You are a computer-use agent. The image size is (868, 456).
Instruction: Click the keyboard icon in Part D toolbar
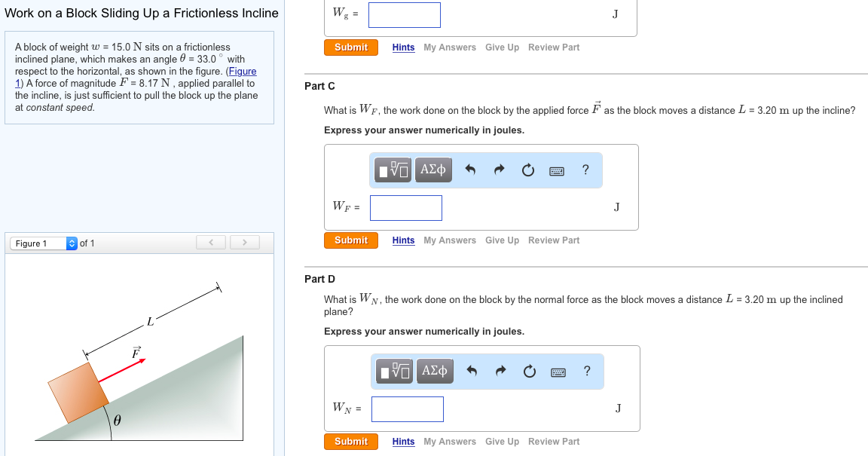pos(558,371)
